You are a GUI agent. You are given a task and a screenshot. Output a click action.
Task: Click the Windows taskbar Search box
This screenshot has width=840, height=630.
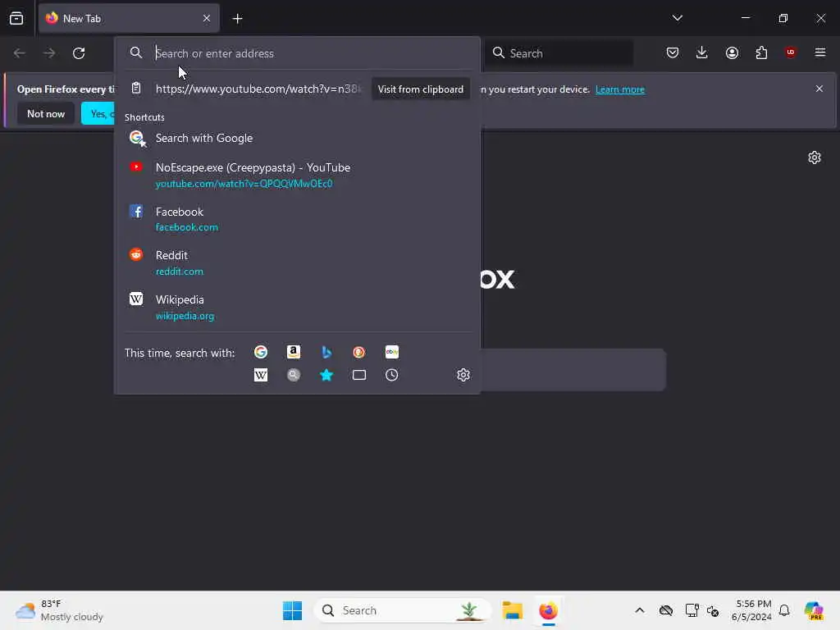pyautogui.click(x=402, y=610)
